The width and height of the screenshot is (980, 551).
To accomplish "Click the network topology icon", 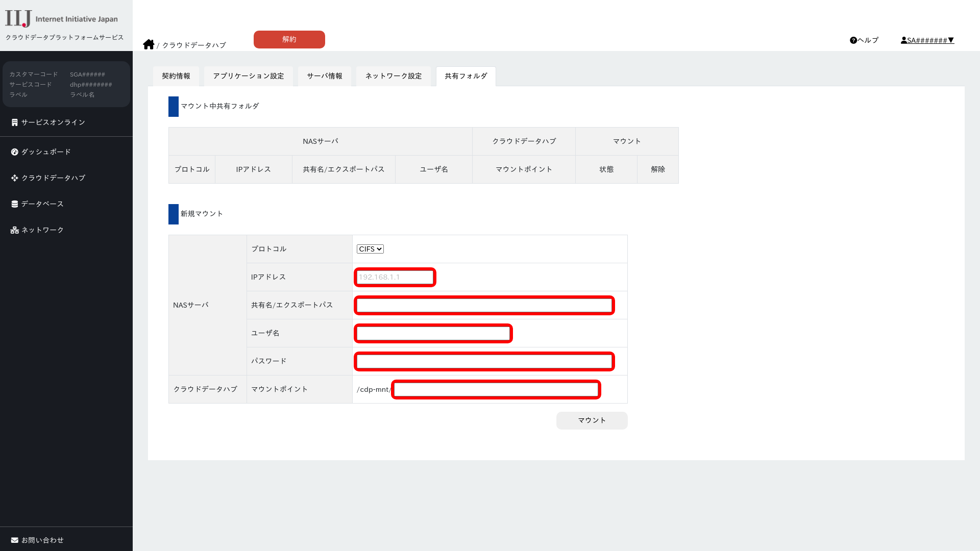I will [x=14, y=230].
